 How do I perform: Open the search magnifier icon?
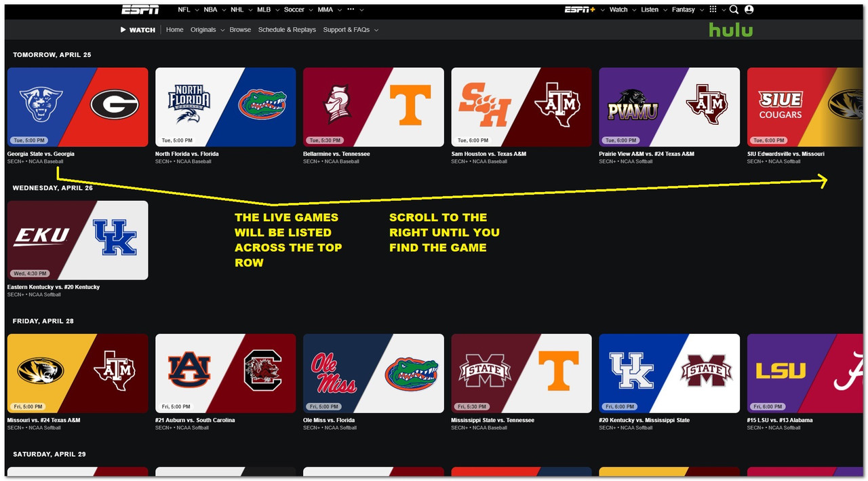734,9
